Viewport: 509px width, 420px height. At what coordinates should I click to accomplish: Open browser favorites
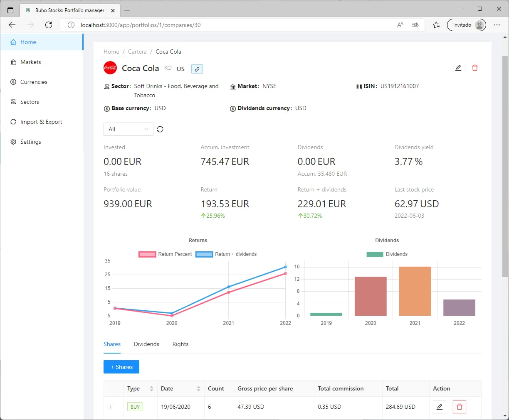[x=436, y=25]
